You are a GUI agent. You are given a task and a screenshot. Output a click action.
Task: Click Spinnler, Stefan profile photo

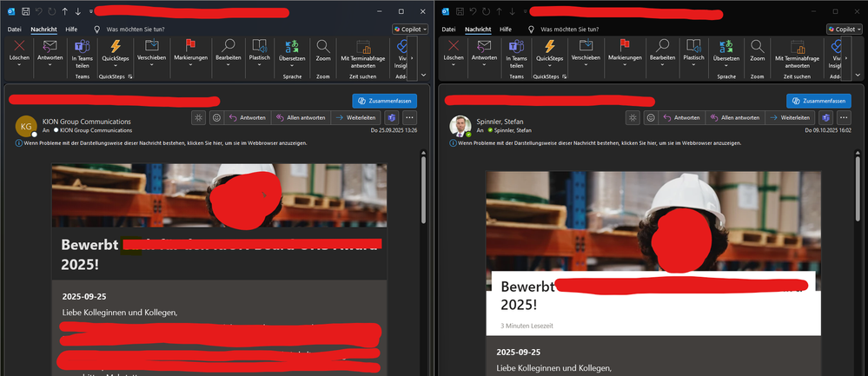click(460, 126)
